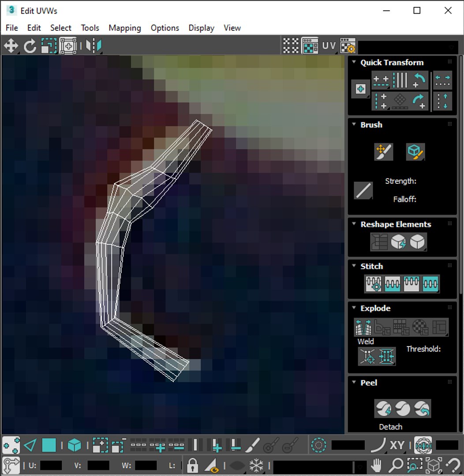The height and width of the screenshot is (476, 464).
Task: Click the Weld Selected Subobject icon
Action: coord(386,356)
